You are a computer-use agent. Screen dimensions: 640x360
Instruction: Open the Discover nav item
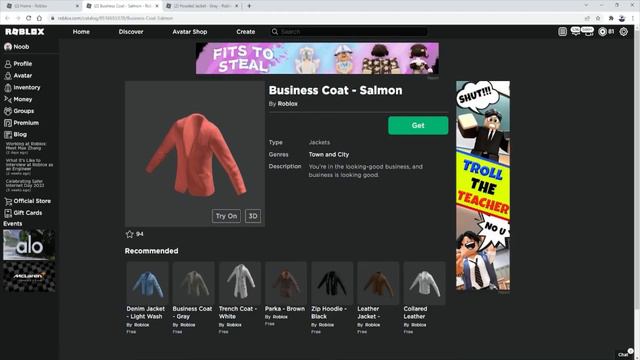[131, 31]
